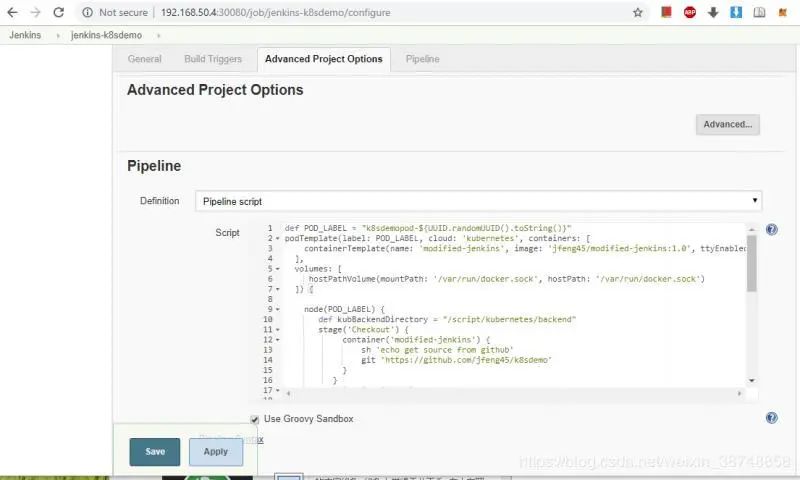Open the blue download extension icon
800x480 pixels.
pos(736,13)
